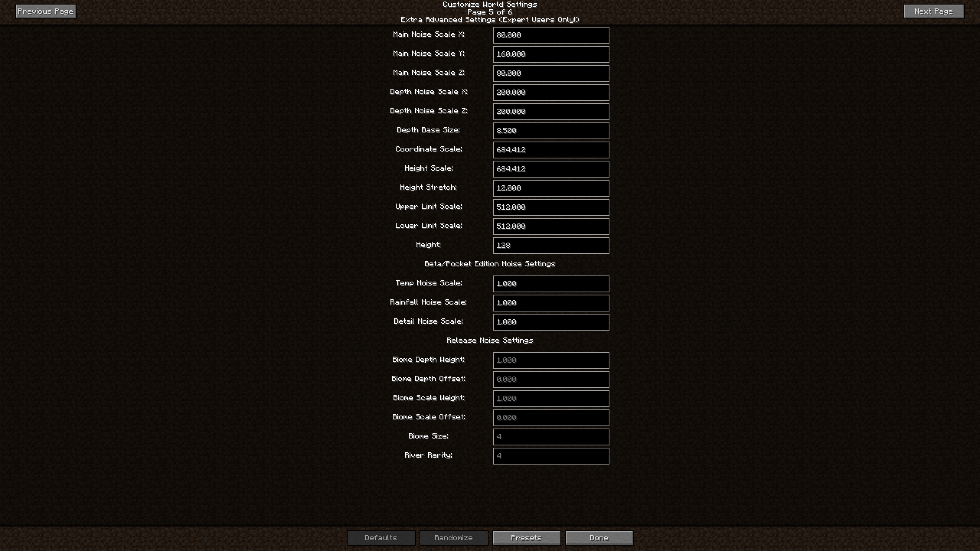
Task: Click Done to confirm world settings
Action: coord(598,537)
